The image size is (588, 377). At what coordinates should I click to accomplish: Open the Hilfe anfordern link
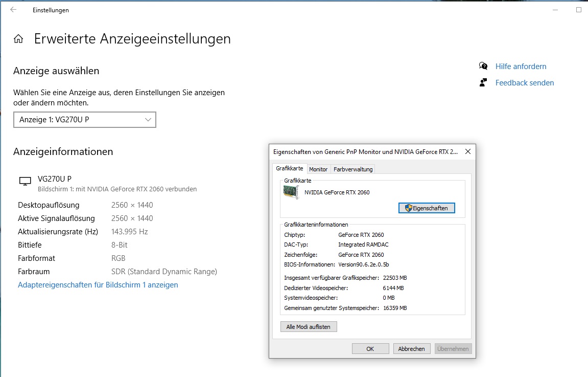521,66
